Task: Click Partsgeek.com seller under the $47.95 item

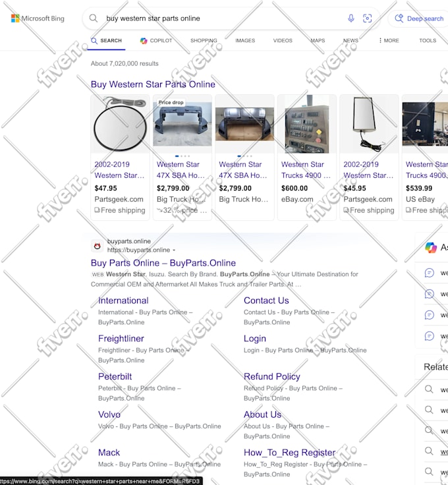Action: click(119, 199)
